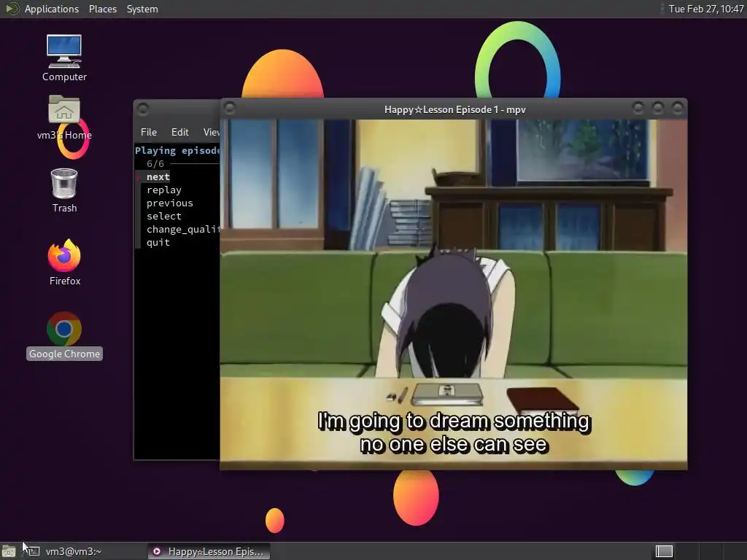Select 'previous' option in the terminal list
This screenshot has width=747, height=560.
pos(169,203)
